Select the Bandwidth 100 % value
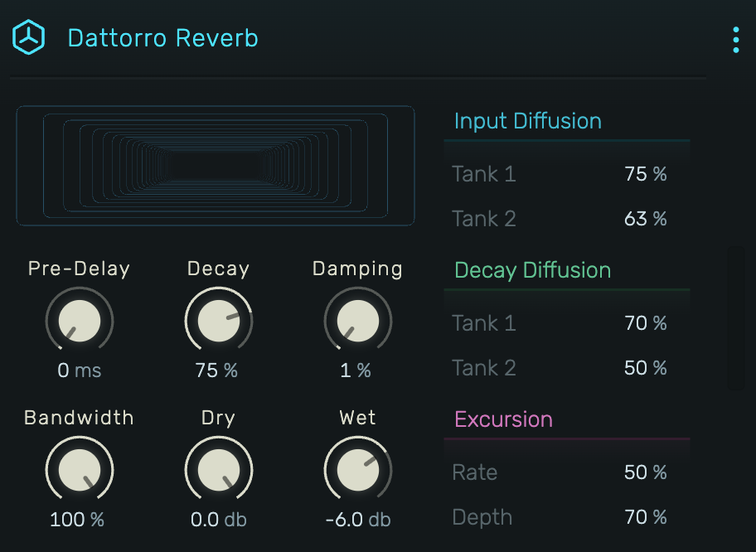 [77, 519]
